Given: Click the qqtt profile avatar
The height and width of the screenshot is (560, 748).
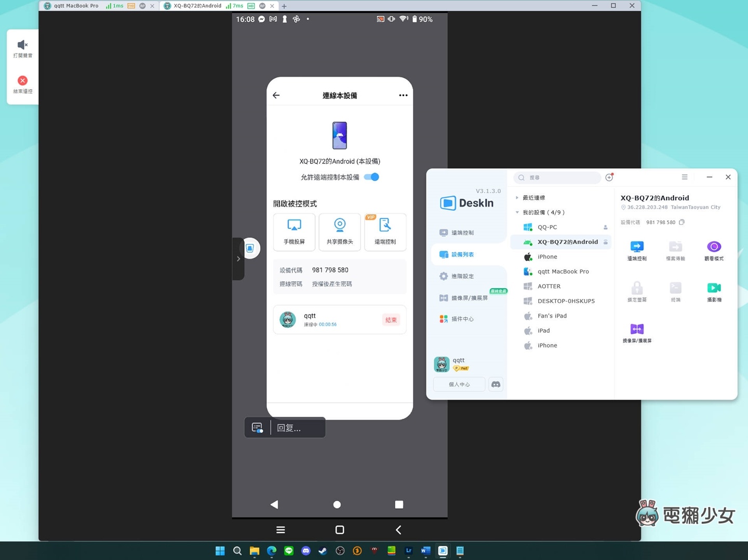Looking at the screenshot, I should [442, 364].
